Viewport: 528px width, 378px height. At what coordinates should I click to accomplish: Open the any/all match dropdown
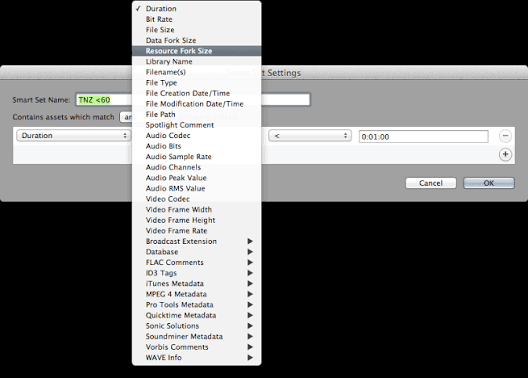click(x=126, y=117)
